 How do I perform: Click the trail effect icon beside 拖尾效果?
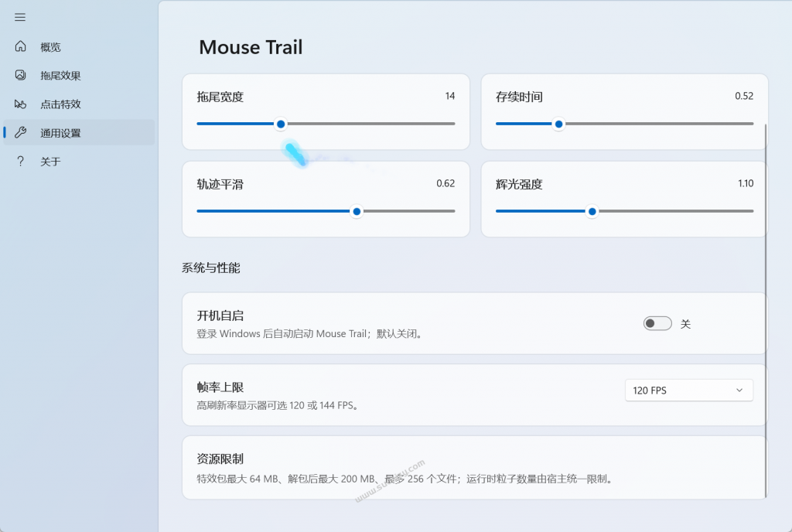[x=20, y=75]
